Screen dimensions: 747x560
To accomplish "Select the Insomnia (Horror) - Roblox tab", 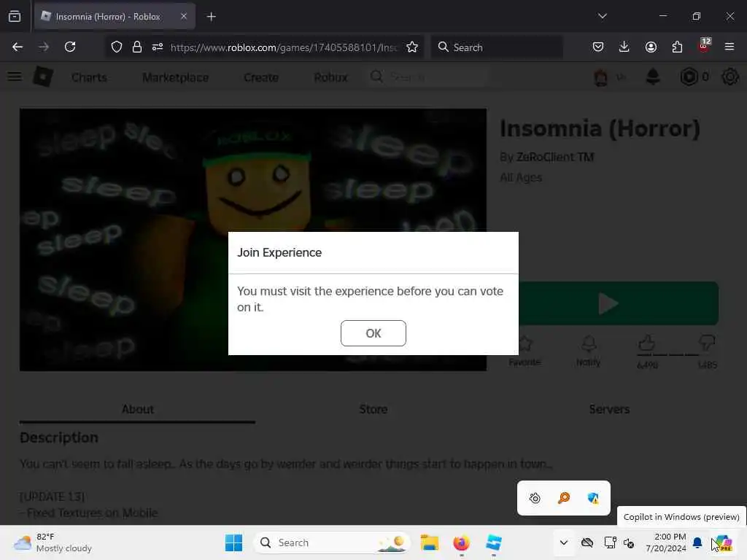I will [115, 16].
